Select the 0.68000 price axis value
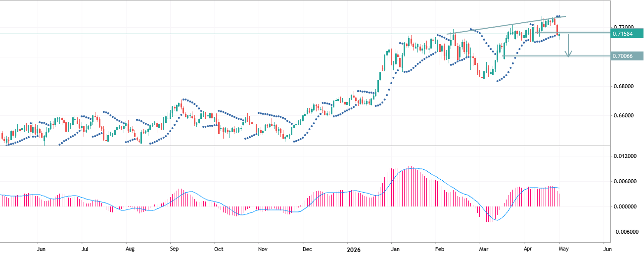644x254 pixels. [623, 87]
